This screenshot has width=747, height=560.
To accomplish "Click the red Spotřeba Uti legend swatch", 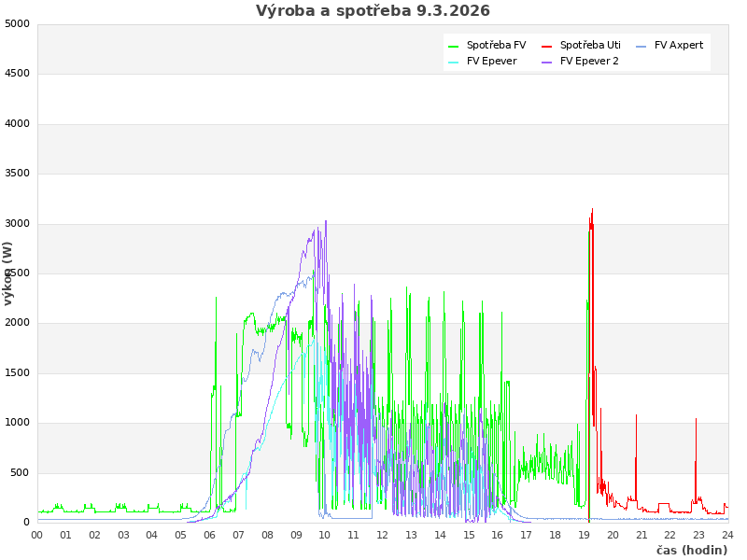I will click(547, 46).
